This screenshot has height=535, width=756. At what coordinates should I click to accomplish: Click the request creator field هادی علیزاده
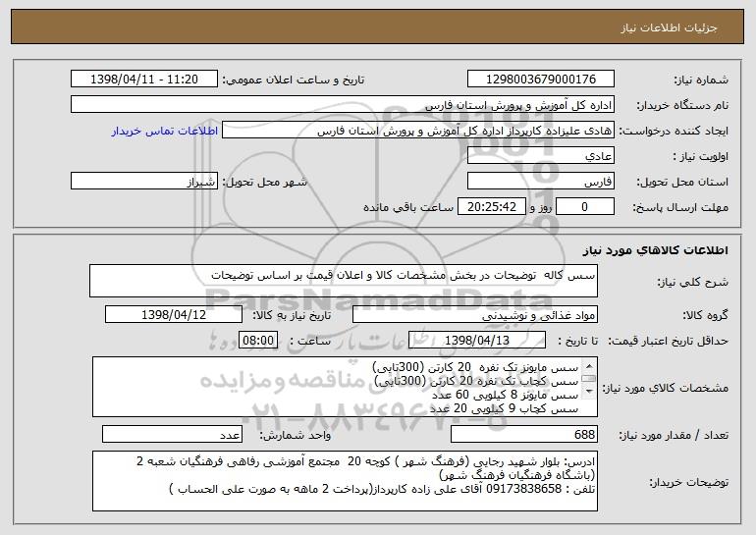pyautogui.click(x=418, y=131)
